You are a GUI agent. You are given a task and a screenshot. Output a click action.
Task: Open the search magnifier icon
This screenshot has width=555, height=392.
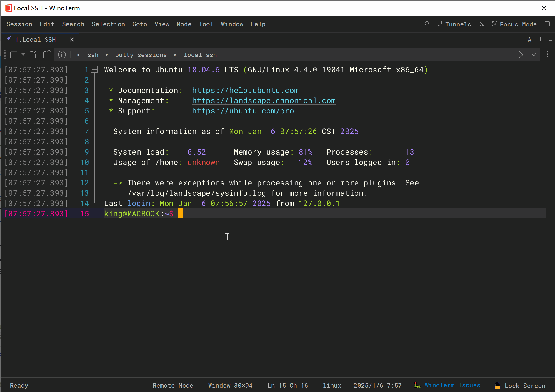click(x=427, y=24)
